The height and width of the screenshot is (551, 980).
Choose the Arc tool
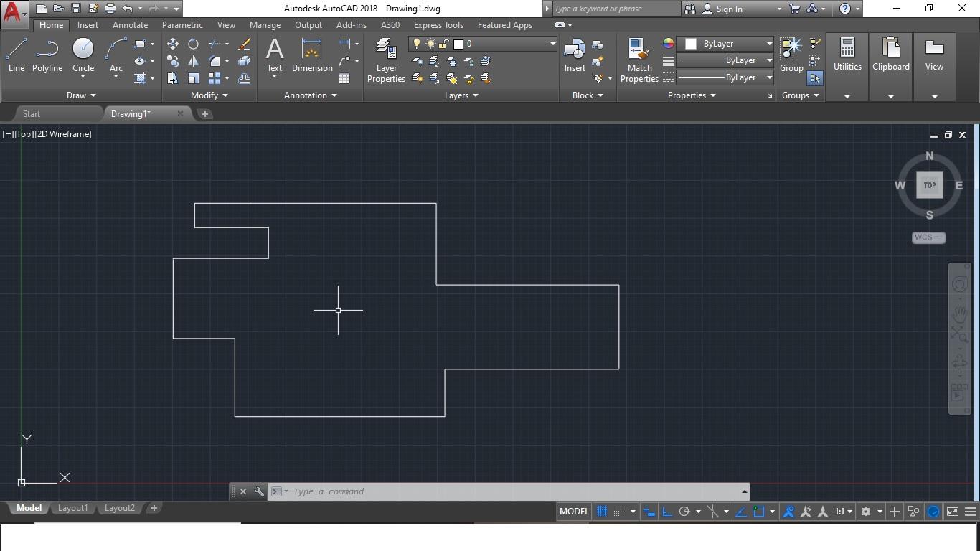(116, 56)
